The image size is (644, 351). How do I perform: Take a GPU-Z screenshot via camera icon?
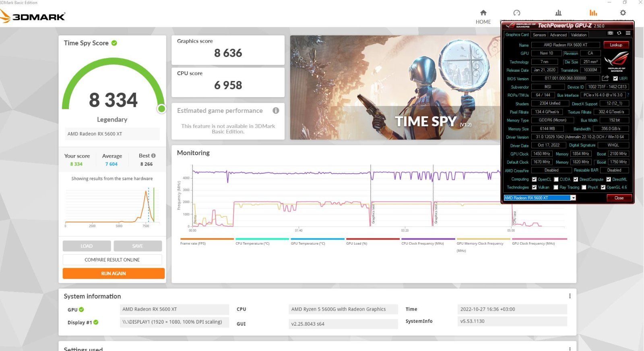(610, 33)
